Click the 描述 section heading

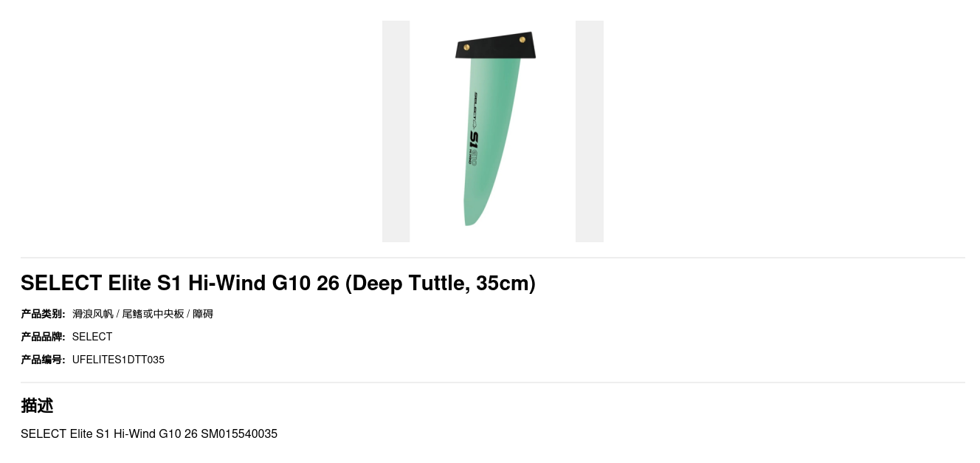(x=37, y=405)
